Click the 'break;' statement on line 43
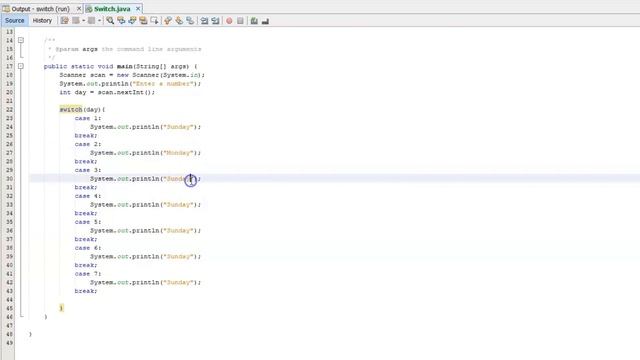Viewport: 640px width, 360px height. [x=86, y=291]
